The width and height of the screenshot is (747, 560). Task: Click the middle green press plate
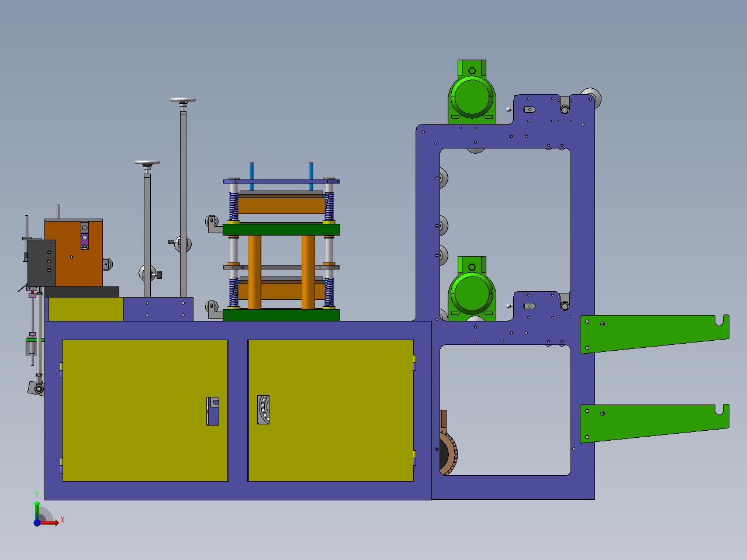point(281,230)
